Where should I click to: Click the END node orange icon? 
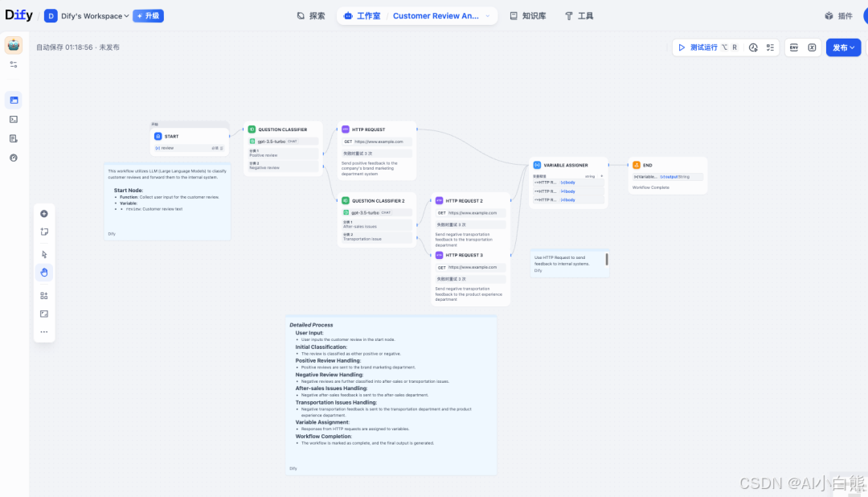coord(637,165)
